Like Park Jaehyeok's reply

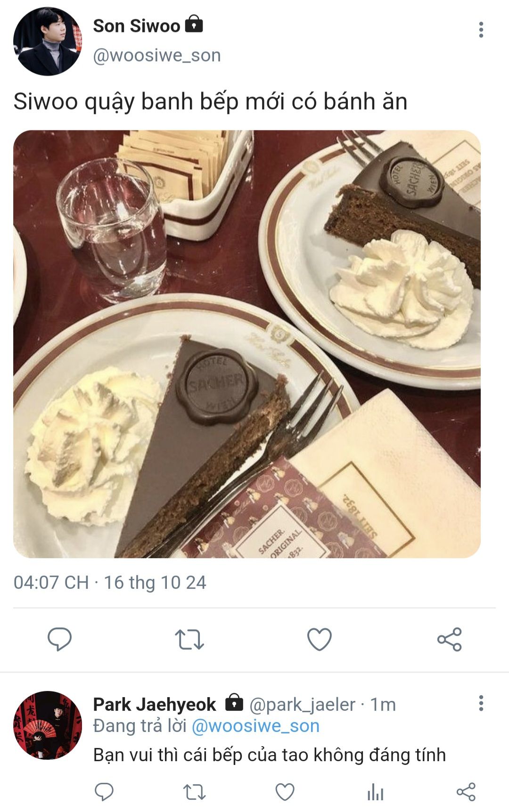285,792
